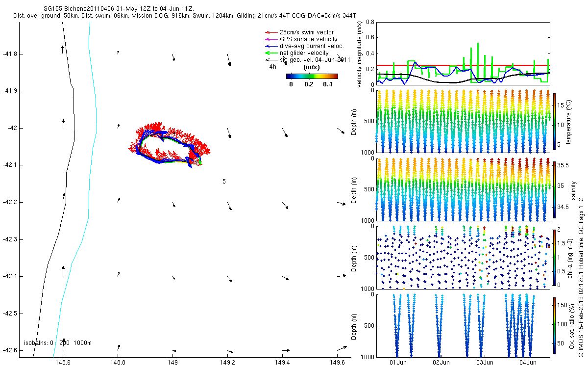Select the 'net glider velocity' legend label
The width and height of the screenshot is (588, 368).
(304, 53)
